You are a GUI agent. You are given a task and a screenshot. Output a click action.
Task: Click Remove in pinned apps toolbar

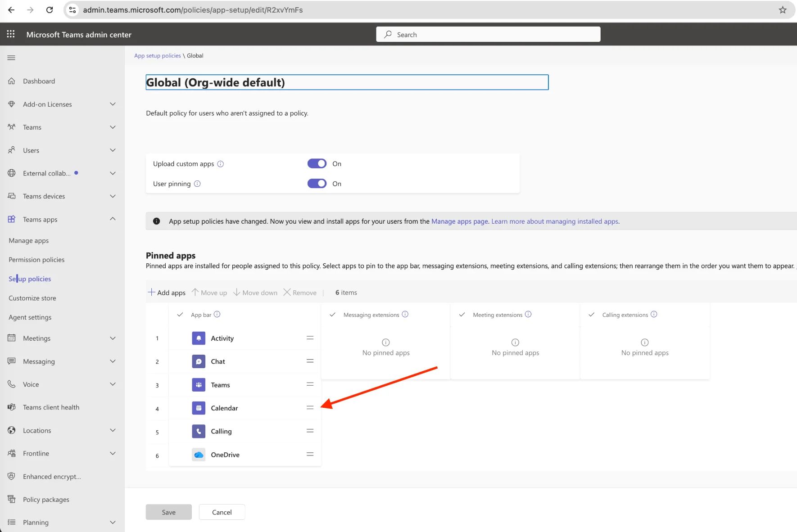coord(300,293)
